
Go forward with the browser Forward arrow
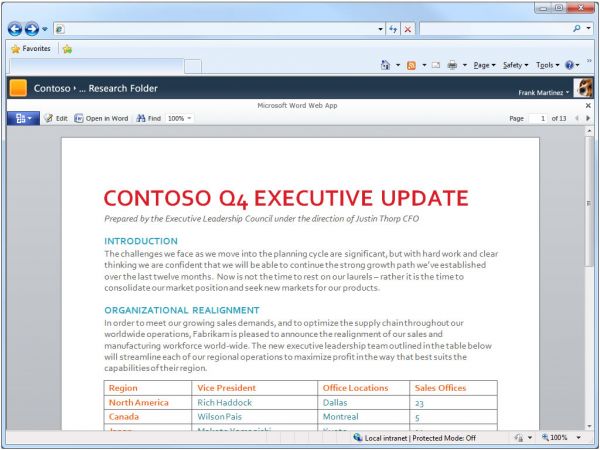[32, 29]
